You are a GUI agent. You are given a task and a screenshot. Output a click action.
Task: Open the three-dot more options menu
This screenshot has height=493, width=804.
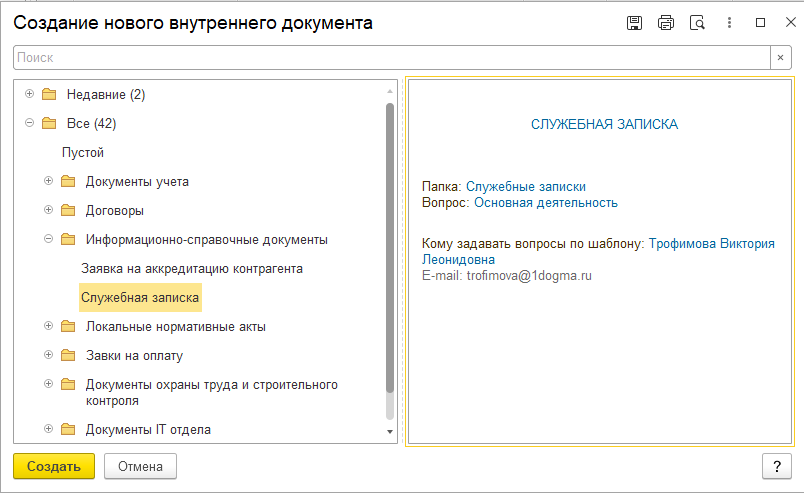pyautogui.click(x=730, y=23)
